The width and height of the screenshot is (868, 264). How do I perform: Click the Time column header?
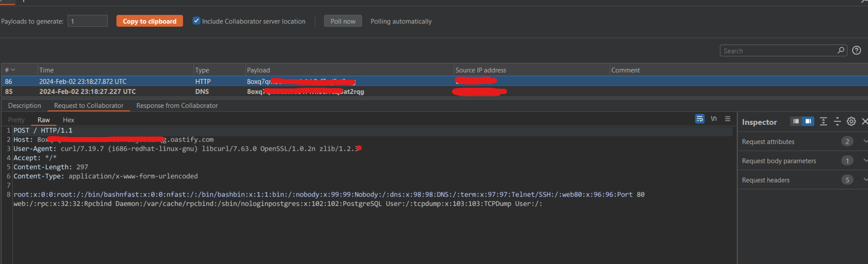point(115,70)
